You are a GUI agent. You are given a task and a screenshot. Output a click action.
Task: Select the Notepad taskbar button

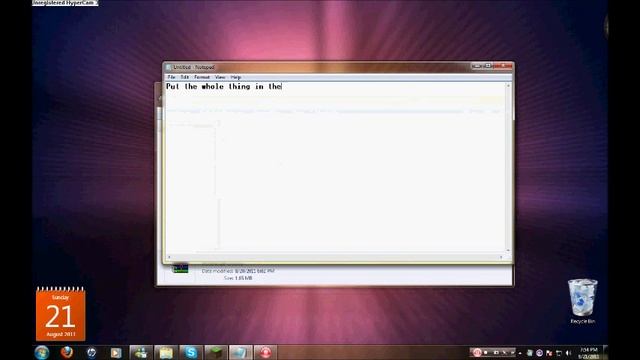[240, 353]
